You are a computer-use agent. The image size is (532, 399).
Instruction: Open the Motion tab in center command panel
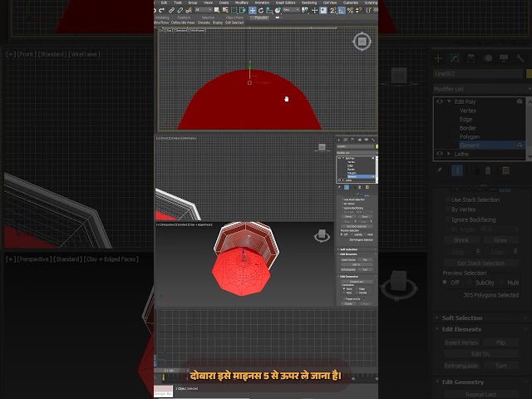[360, 140]
